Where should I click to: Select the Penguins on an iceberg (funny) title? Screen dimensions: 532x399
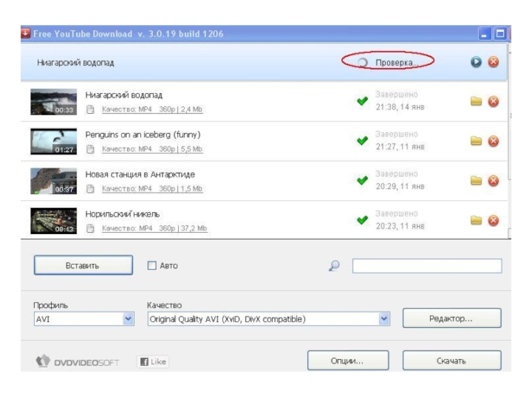point(143,135)
